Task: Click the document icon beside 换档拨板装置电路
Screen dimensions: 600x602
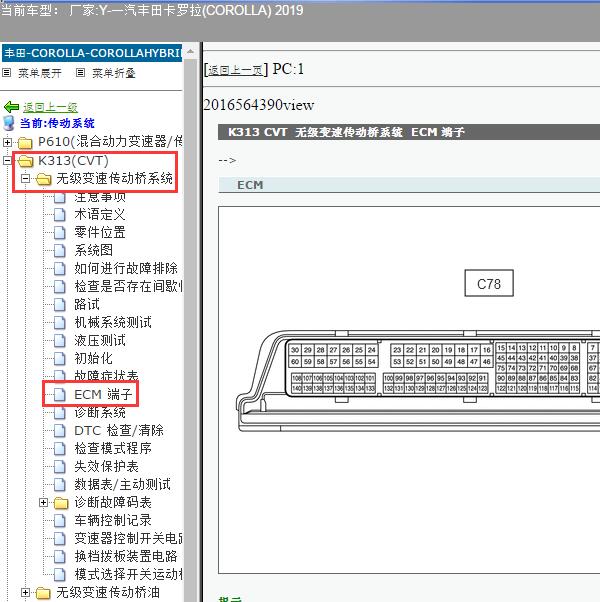Action: click(60, 557)
